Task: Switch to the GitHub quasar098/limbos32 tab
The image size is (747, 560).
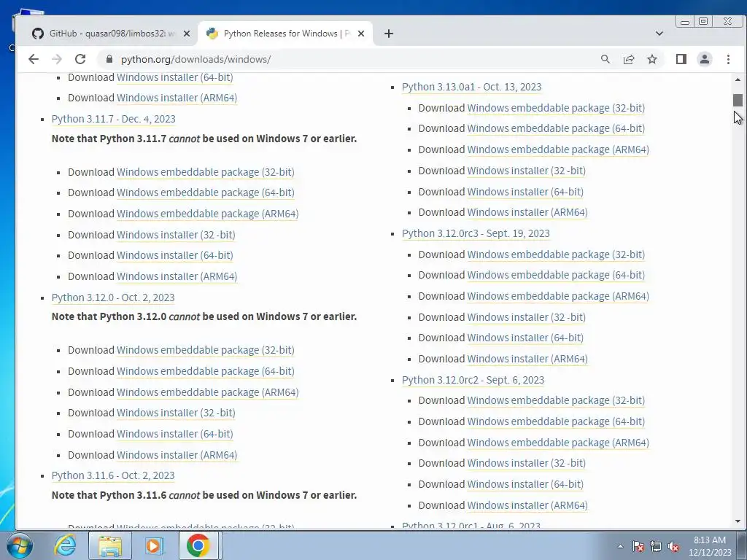Action: click(111, 34)
